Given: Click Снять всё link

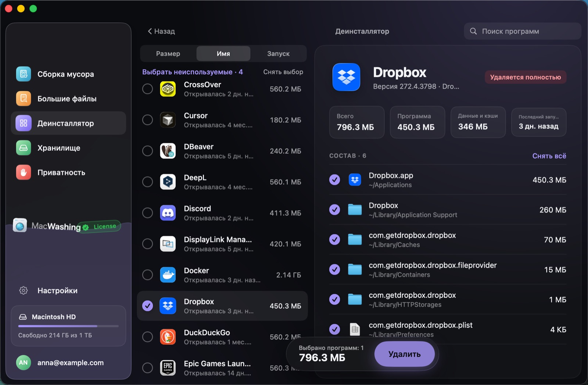Looking at the screenshot, I should (549, 156).
